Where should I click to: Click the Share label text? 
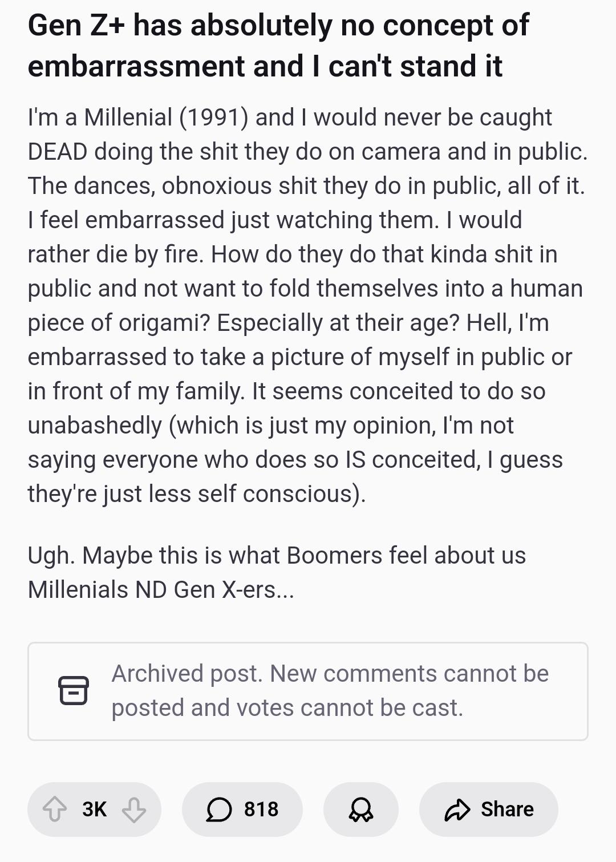(507, 809)
